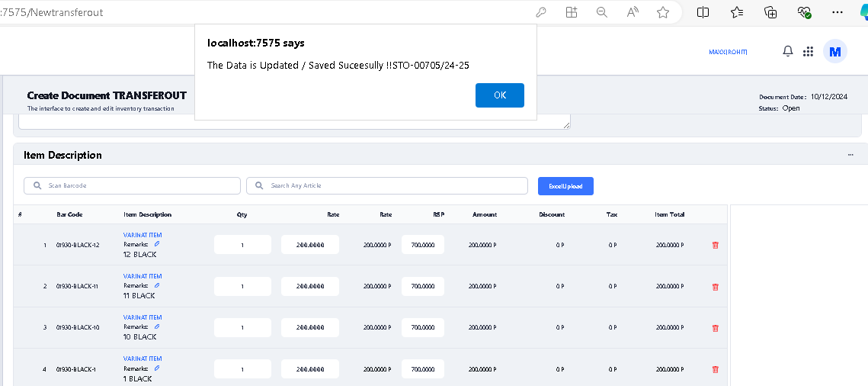Open the browser Settings and more menu
The width and height of the screenshot is (868, 386).
(838, 12)
